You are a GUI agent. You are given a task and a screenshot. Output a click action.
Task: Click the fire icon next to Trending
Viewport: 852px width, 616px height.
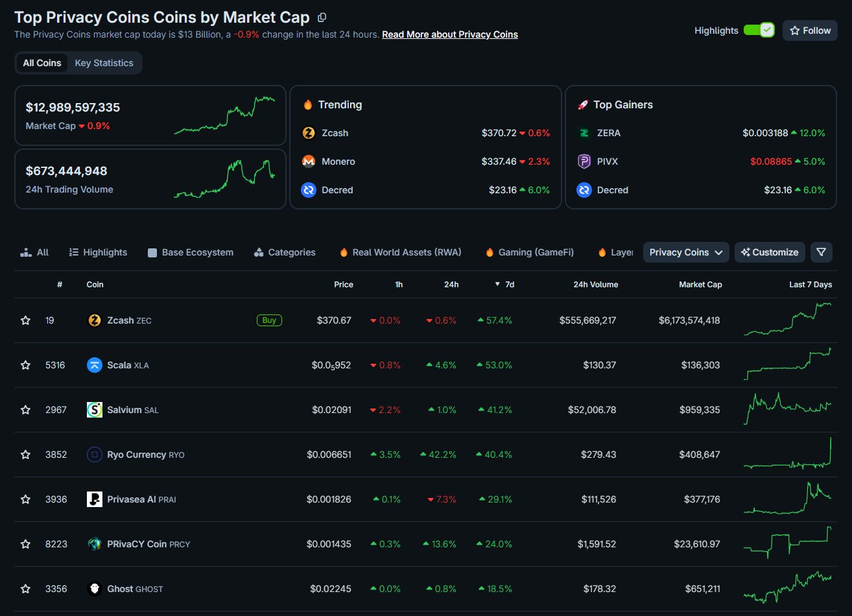point(307,104)
